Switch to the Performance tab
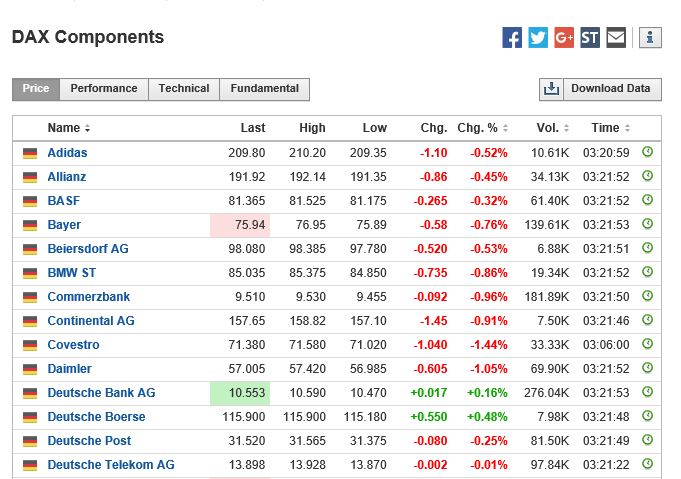681x479 pixels. [x=104, y=89]
